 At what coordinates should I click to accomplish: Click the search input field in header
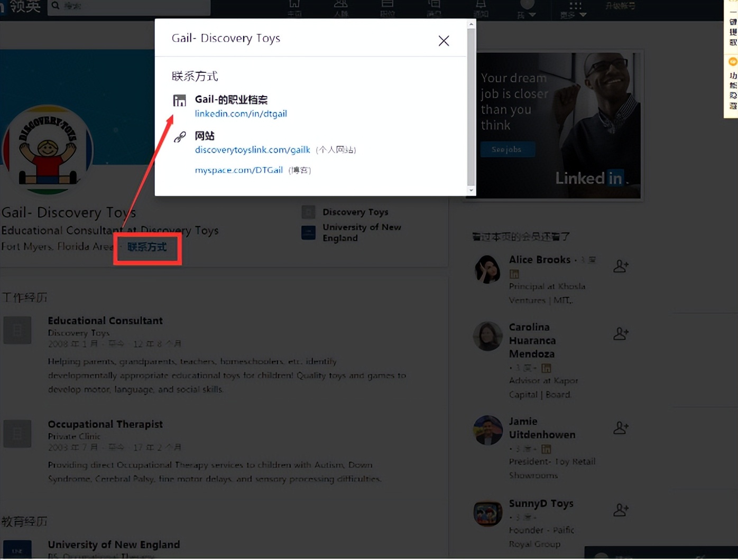(x=129, y=6)
